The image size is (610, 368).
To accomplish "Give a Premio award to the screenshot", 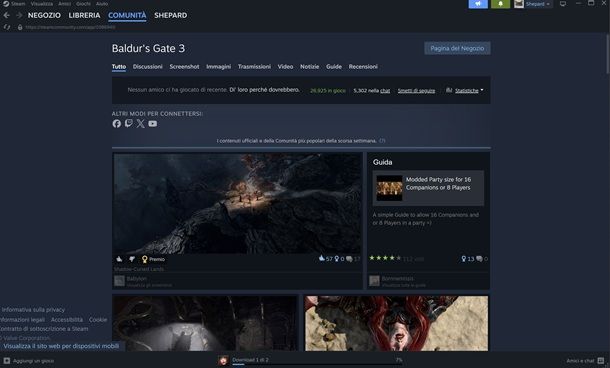I will point(153,259).
